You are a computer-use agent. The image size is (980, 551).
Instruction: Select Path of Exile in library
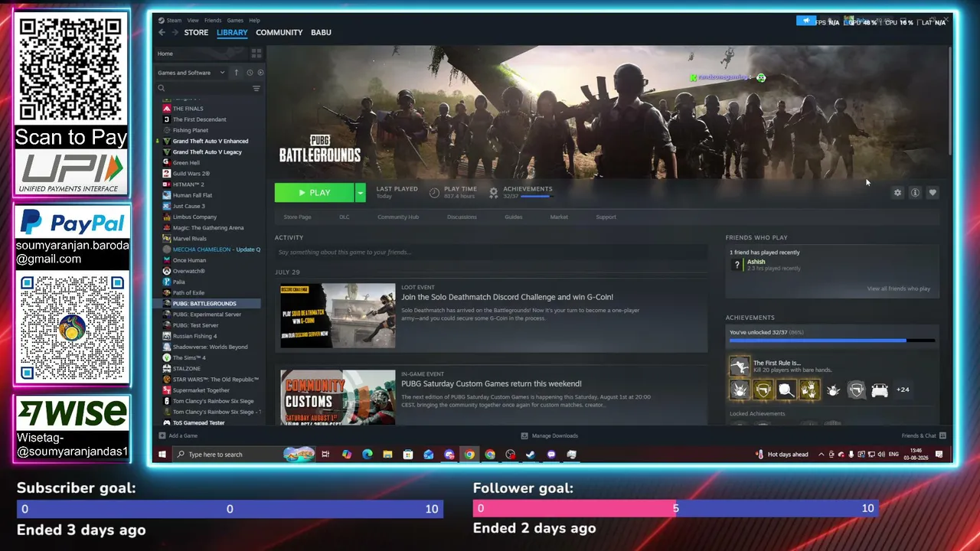click(x=188, y=292)
